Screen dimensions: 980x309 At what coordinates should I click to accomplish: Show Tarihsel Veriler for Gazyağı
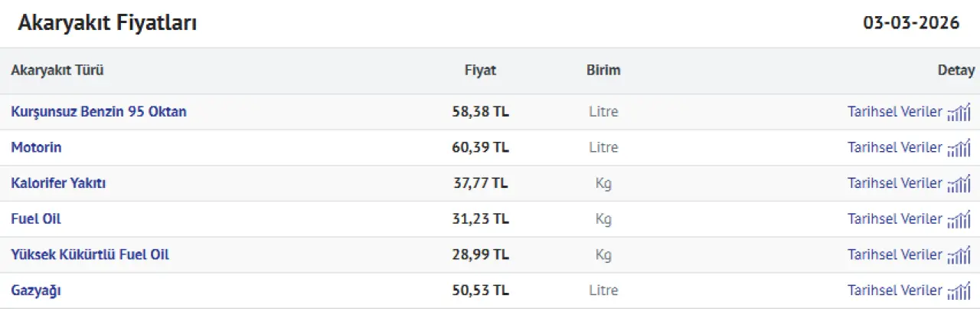[x=894, y=291]
